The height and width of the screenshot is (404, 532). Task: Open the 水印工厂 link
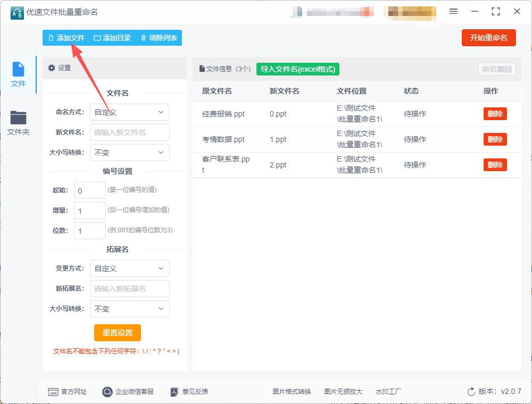pos(388,392)
